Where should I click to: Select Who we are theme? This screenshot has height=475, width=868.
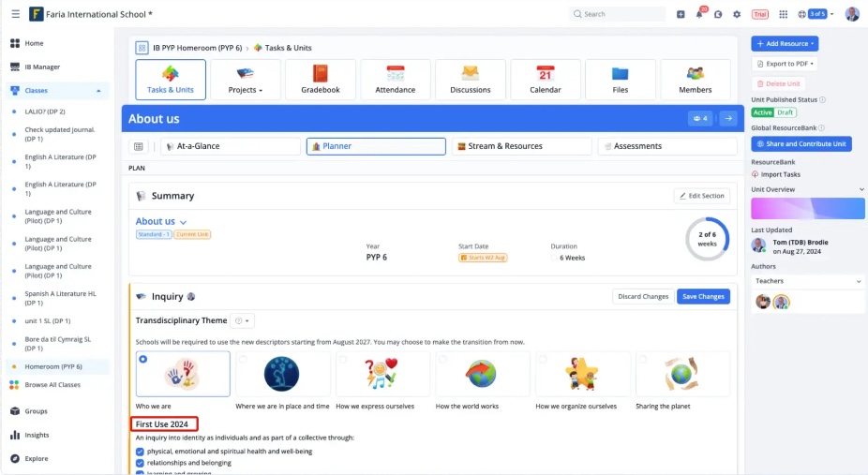pos(183,374)
